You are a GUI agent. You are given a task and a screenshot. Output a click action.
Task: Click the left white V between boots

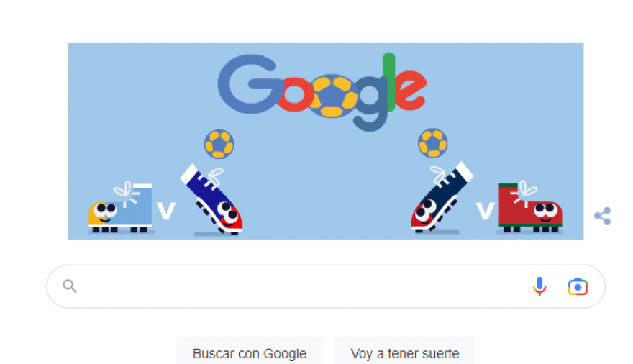click(166, 211)
